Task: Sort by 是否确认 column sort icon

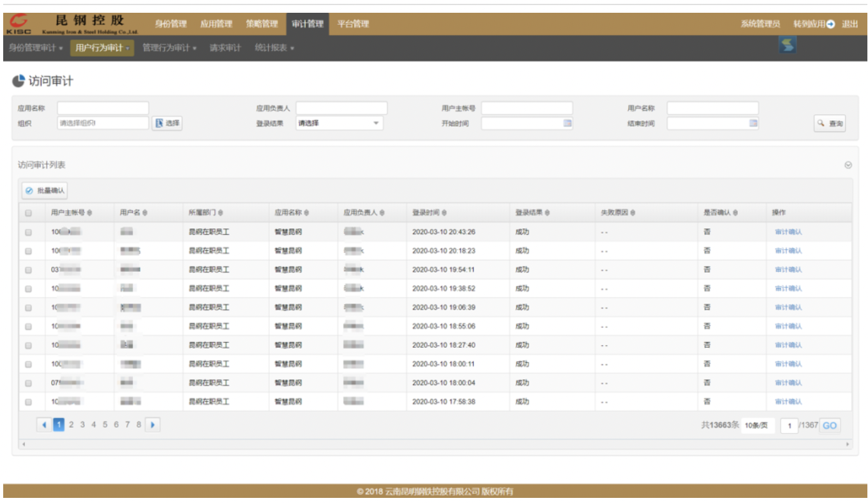Action: point(735,213)
